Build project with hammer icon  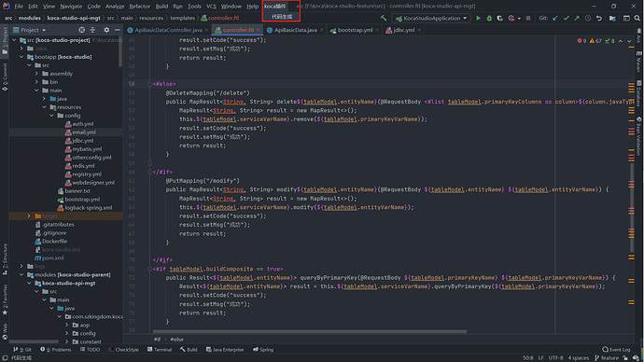[x=384, y=18]
